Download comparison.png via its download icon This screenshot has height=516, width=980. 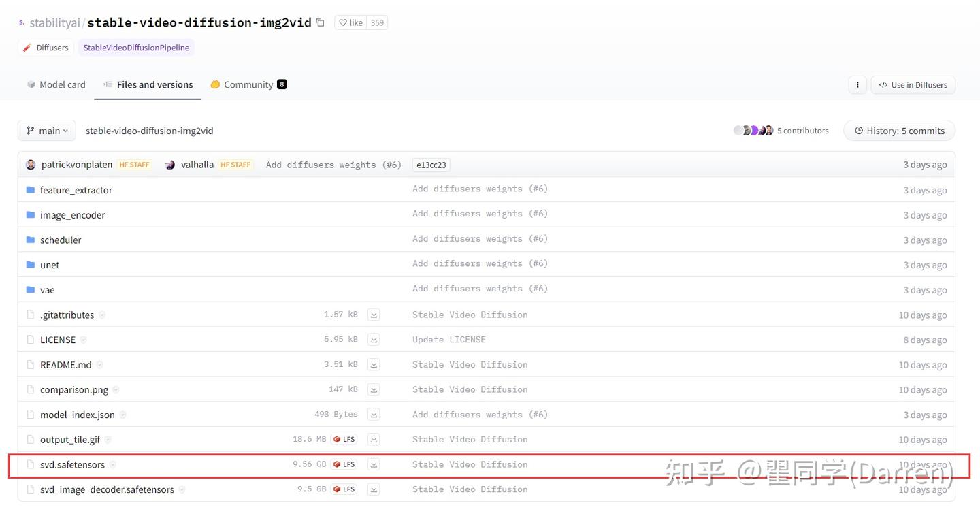[x=374, y=389]
